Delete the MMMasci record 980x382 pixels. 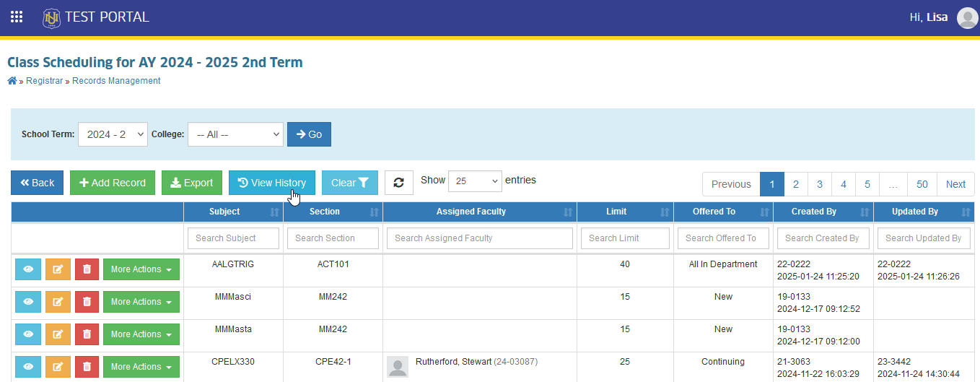pyautogui.click(x=87, y=302)
